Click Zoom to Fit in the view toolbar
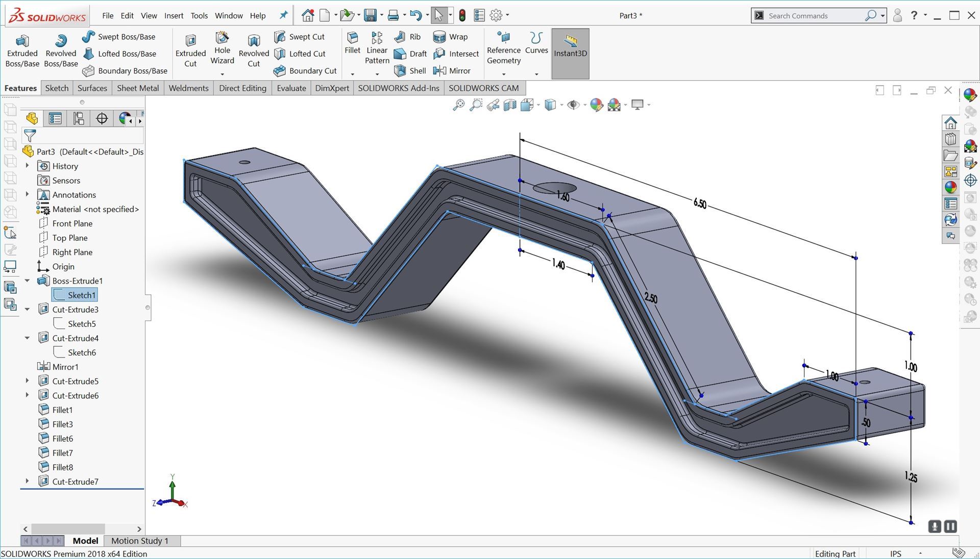Screen dimensions: 980x559 click(x=458, y=105)
